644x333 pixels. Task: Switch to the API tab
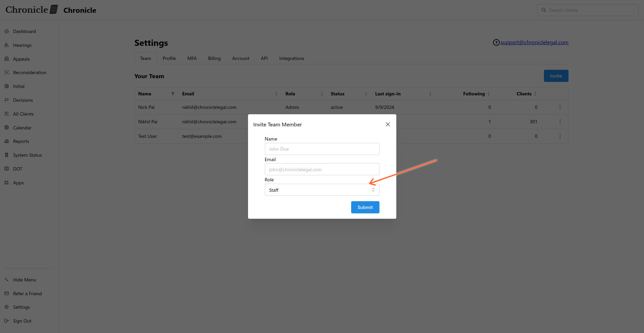pos(264,58)
